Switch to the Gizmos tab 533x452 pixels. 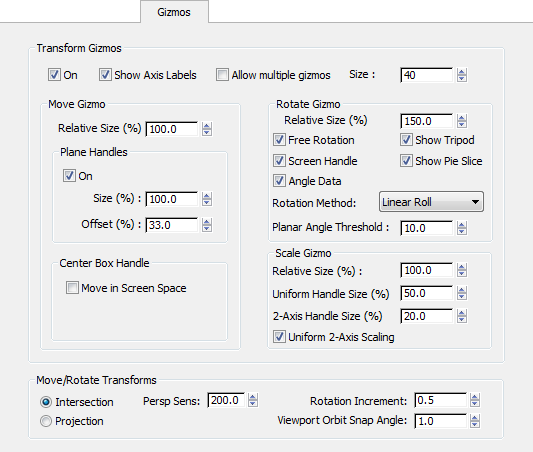pos(174,12)
